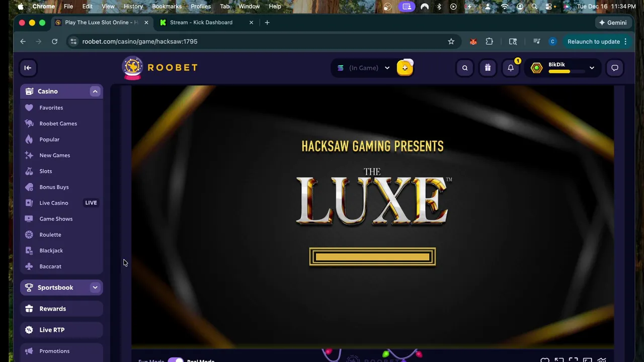
Task: Open the Gemini button
Action: tap(612, 23)
